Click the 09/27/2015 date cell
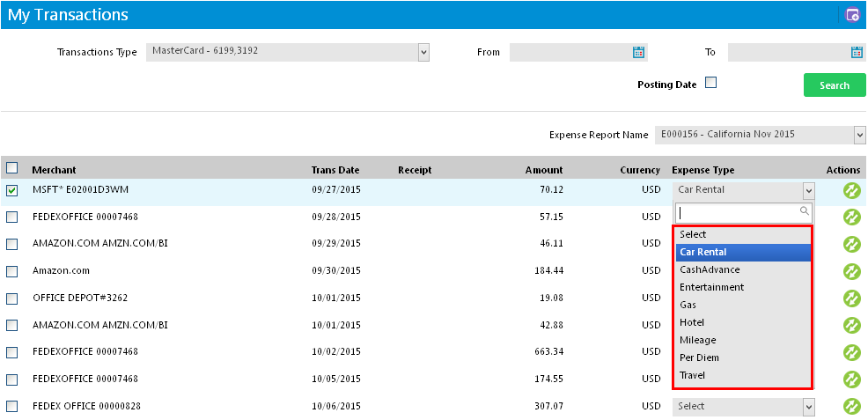The height and width of the screenshot is (420, 868). click(x=336, y=190)
